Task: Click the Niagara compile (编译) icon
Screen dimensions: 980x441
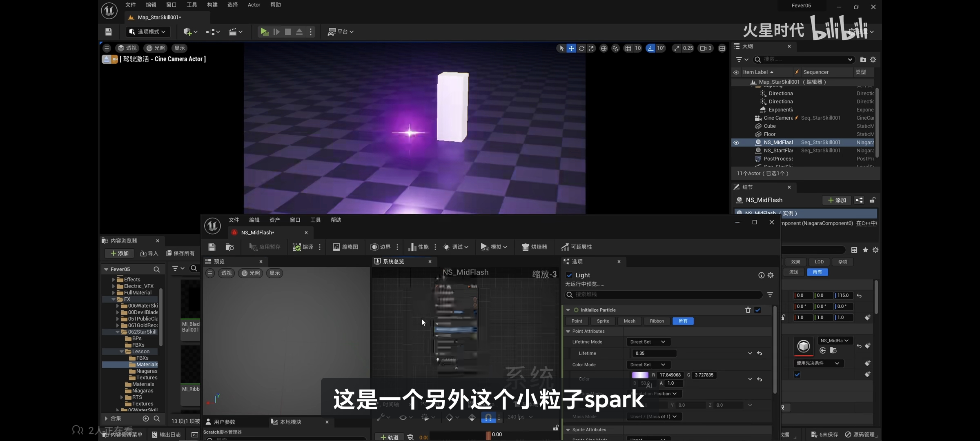Action: (x=297, y=247)
